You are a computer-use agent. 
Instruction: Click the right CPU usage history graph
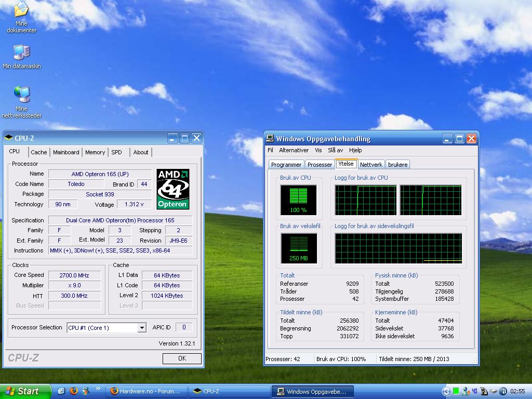(x=431, y=200)
